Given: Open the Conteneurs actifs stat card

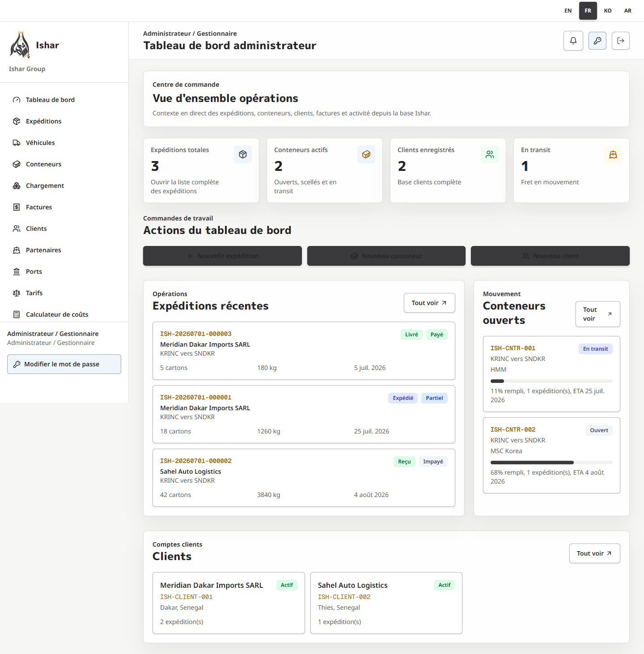Looking at the screenshot, I should coord(325,170).
